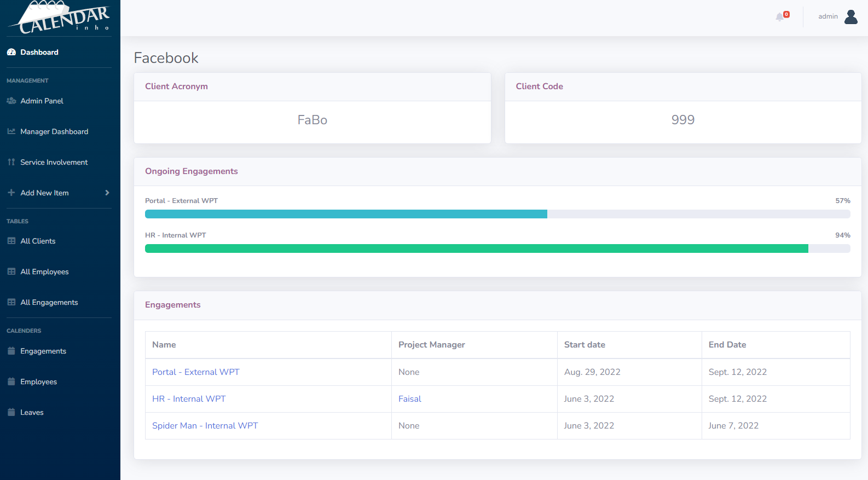Click the Client Code card header
The image size is (868, 480).
683,87
